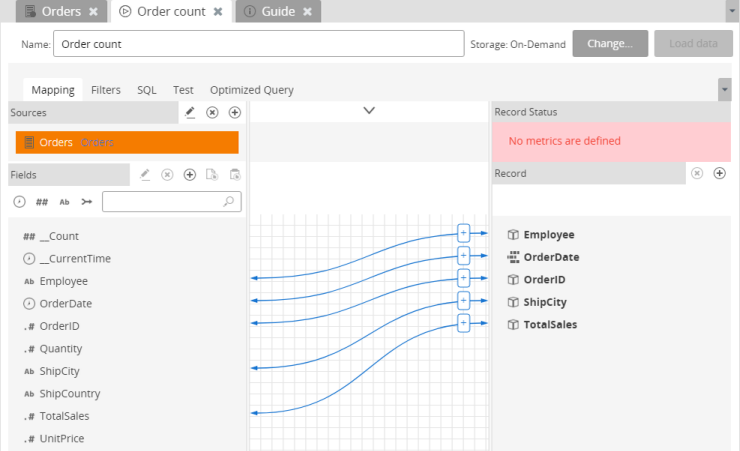Select the OrderID source field
740x451 pixels.
[x=51, y=326]
